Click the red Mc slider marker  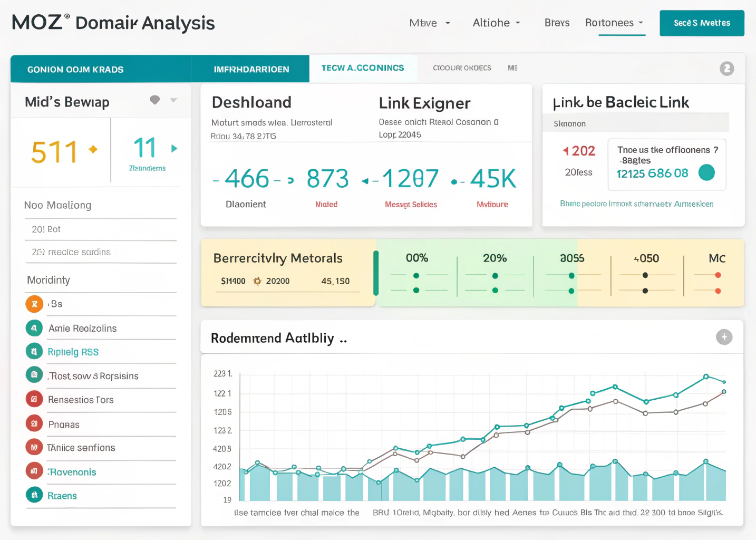pos(717,274)
